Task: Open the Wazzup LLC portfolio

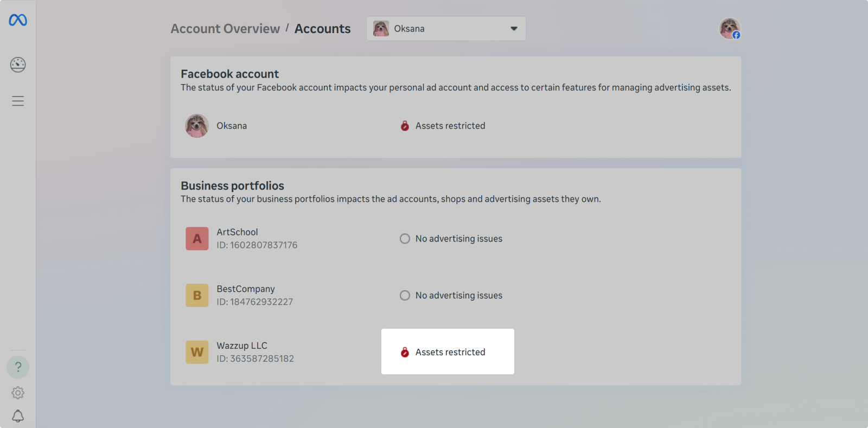Action: pos(242,346)
